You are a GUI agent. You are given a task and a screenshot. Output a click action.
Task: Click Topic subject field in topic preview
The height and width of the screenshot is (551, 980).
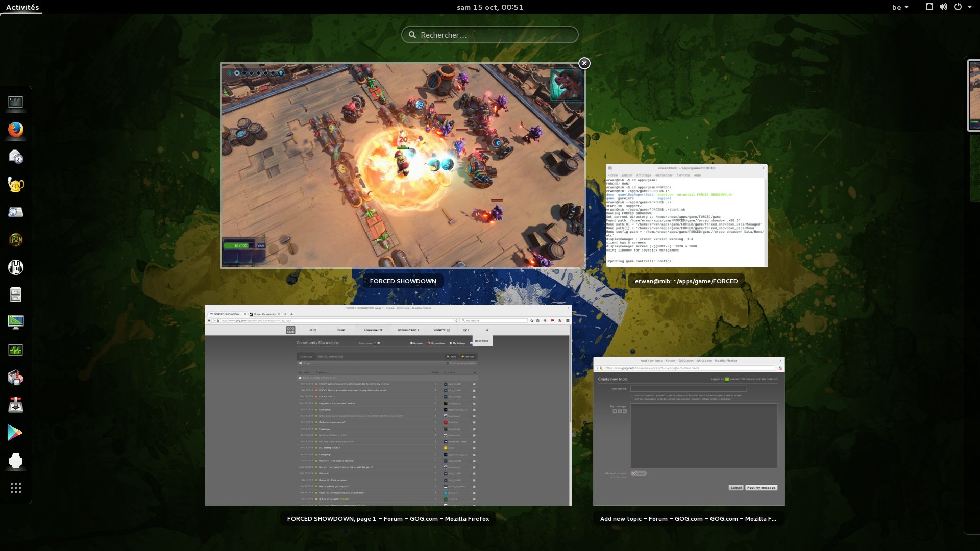(x=689, y=389)
